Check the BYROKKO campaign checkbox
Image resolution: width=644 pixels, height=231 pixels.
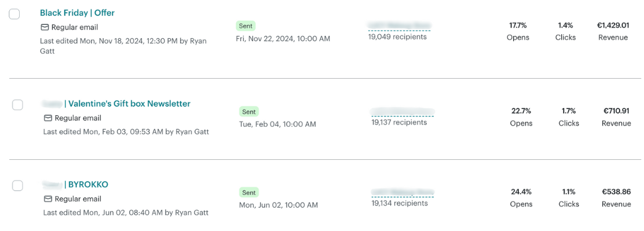[17, 185]
